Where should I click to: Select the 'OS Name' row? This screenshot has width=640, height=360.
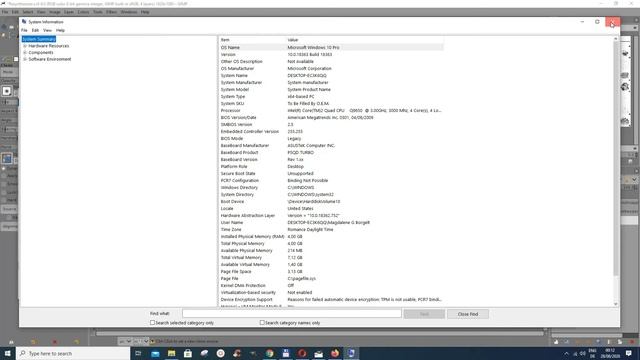point(331,47)
